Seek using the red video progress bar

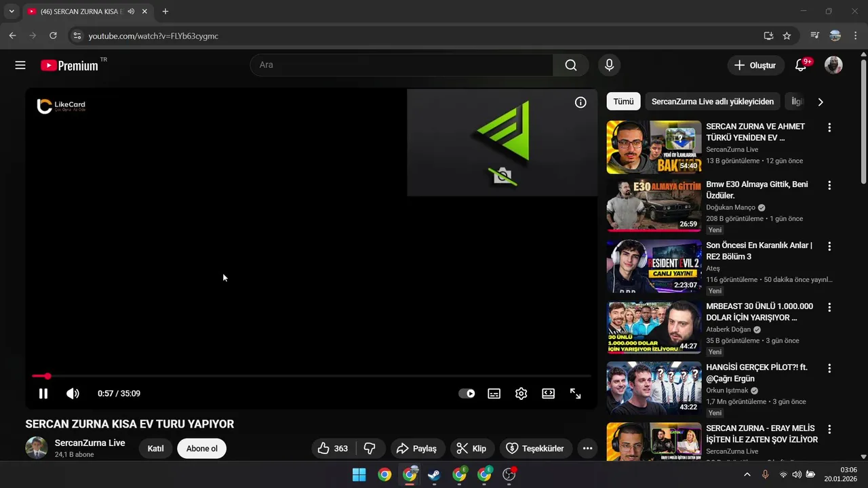[311, 376]
